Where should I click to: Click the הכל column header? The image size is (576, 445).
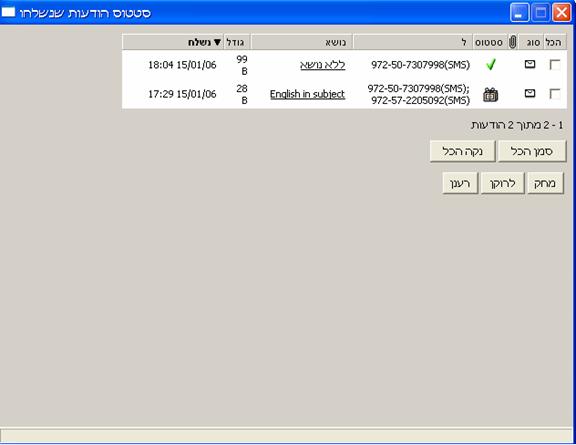click(x=554, y=43)
